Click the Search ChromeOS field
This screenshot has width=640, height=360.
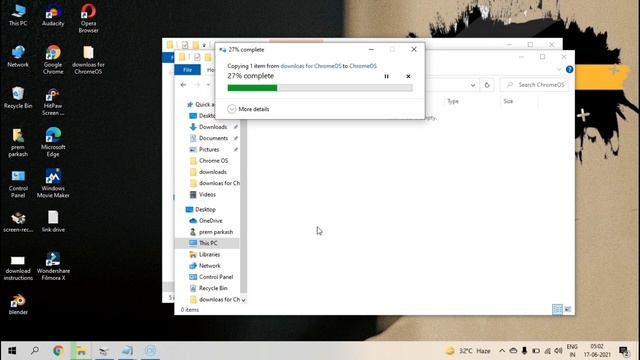point(535,85)
